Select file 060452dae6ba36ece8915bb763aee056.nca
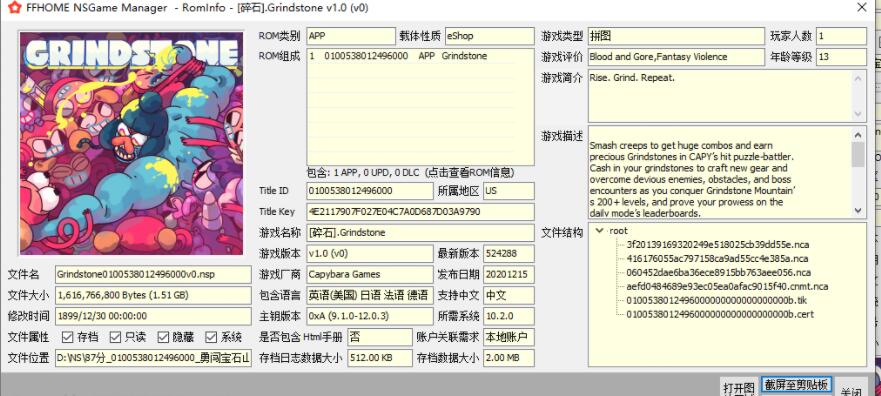Image resolution: width=881 pixels, height=396 pixels. (x=719, y=272)
